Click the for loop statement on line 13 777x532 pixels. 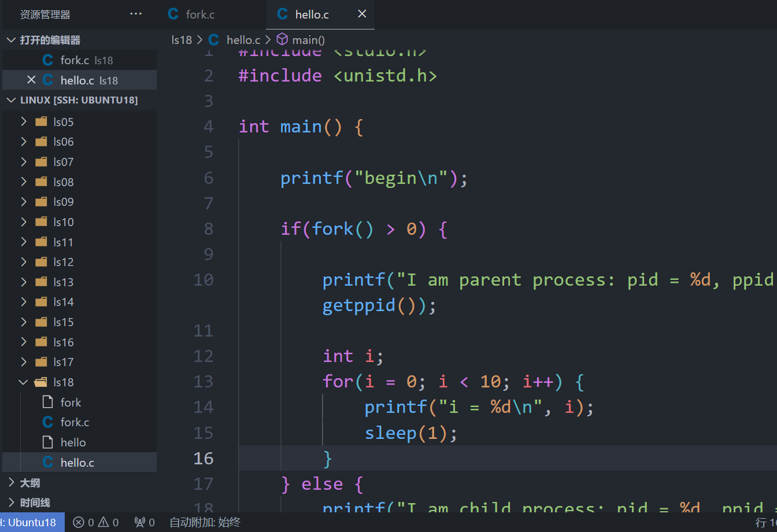click(454, 382)
